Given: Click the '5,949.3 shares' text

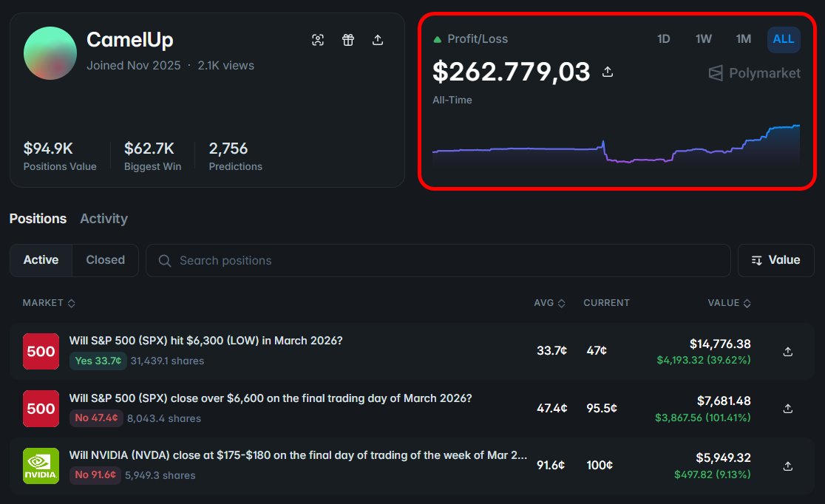Looking at the screenshot, I should pyautogui.click(x=160, y=476).
